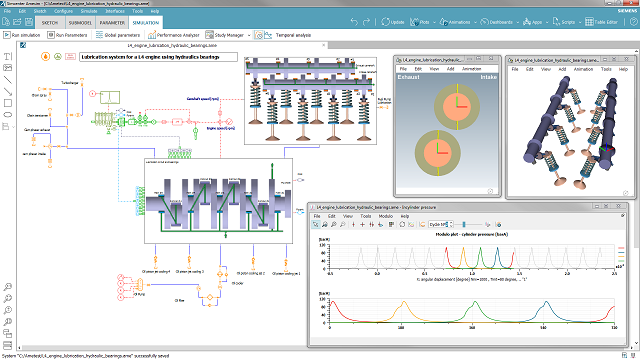Image resolution: width=640 pixels, height=360 pixels.
Task: Click the red cross cursor icon in plot toolbar
Action: click(x=362, y=224)
